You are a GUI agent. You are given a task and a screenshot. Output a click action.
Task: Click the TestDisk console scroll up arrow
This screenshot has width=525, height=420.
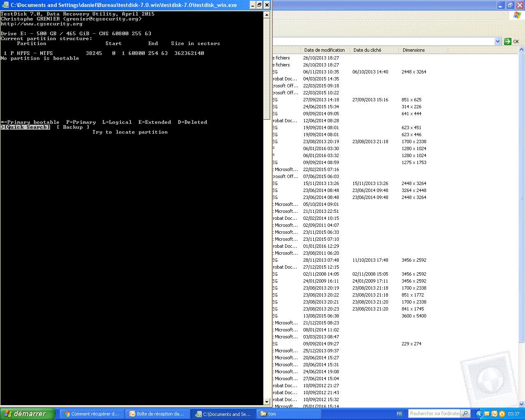pos(267,15)
